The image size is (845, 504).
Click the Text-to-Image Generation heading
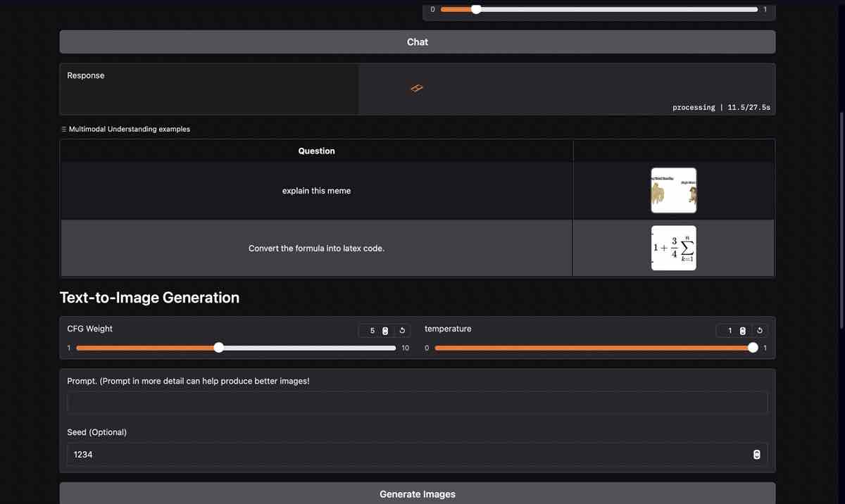(149, 298)
